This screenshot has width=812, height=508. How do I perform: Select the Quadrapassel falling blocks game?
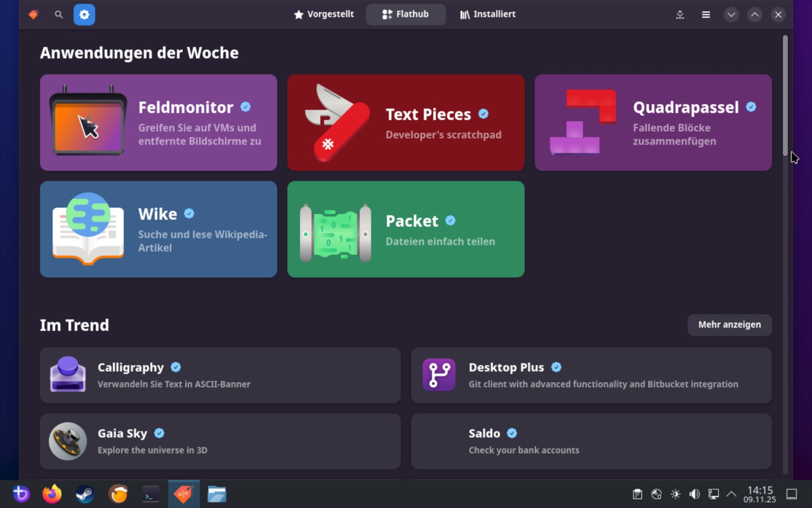pos(653,123)
